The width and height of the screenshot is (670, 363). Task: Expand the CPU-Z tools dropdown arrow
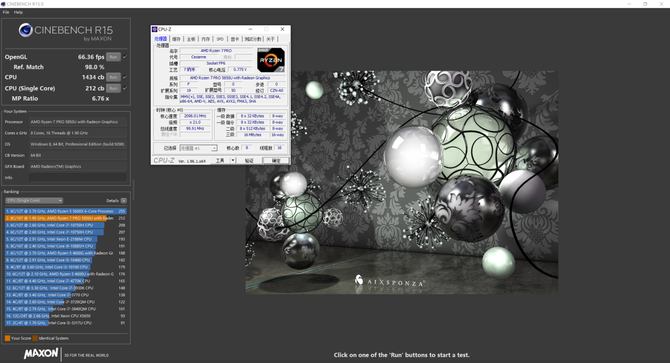pos(233,161)
